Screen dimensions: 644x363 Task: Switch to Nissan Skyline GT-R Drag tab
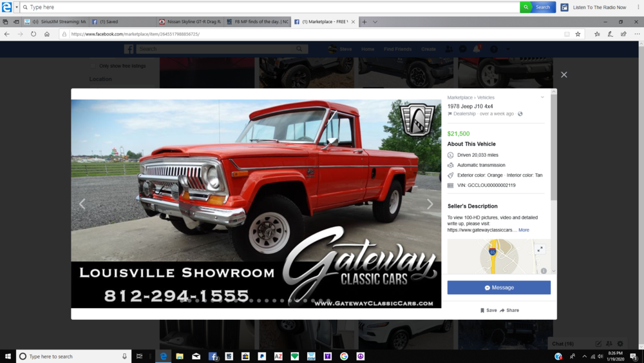pos(191,22)
